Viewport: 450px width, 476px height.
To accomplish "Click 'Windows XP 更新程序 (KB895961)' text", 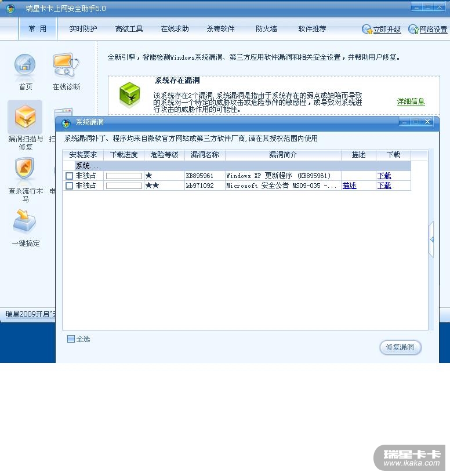I will [278, 176].
